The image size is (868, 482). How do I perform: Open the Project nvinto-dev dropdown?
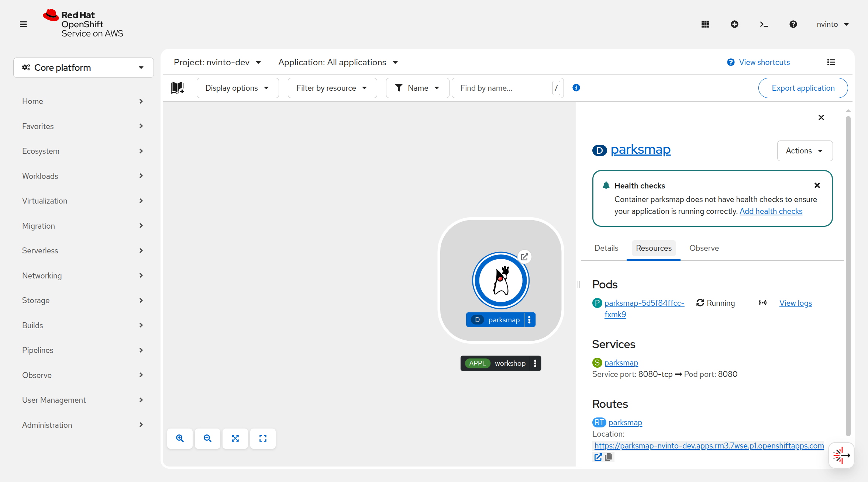tap(218, 62)
